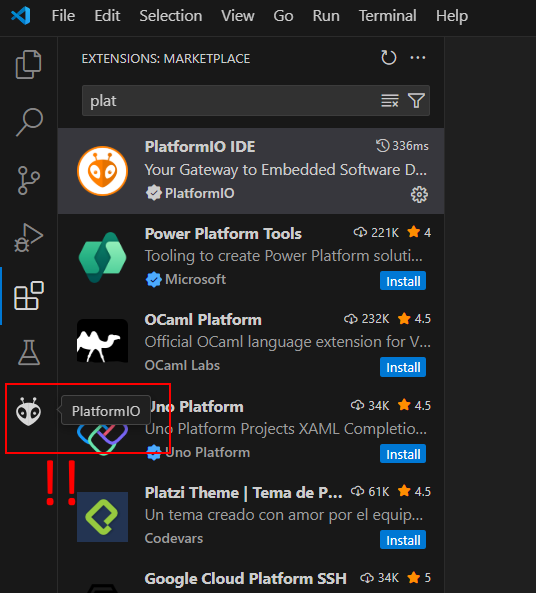Install OCaml Platform extension

point(403,367)
